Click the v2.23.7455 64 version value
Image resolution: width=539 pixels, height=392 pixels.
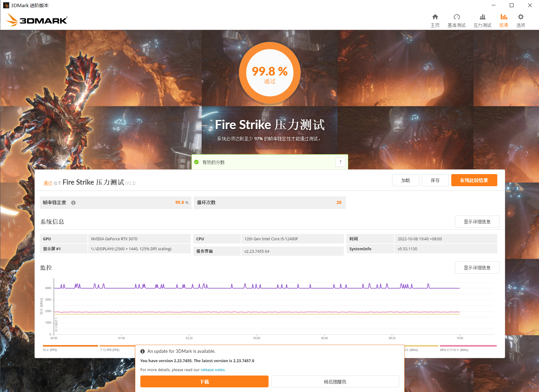(257, 251)
